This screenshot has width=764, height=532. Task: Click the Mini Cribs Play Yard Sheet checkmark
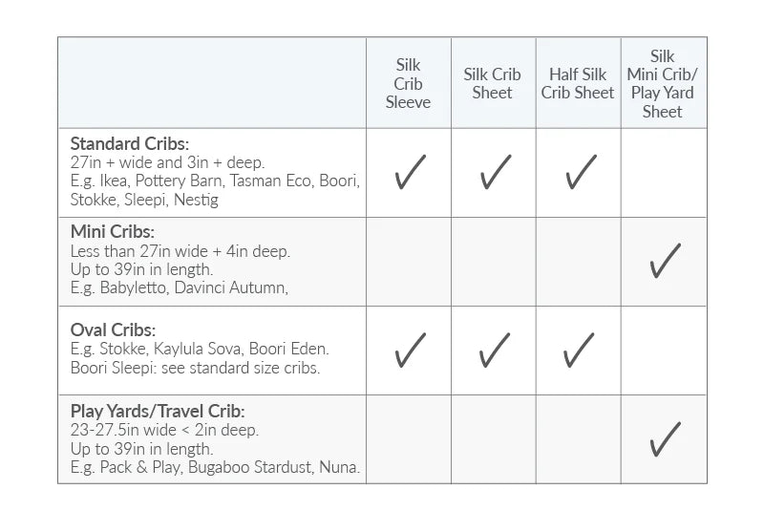tap(664, 261)
